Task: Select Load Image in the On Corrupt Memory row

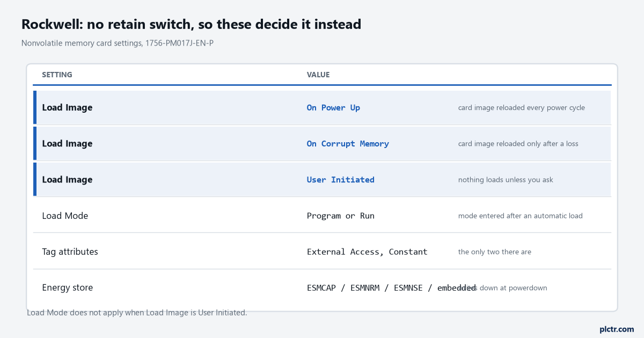Action: pyautogui.click(x=67, y=143)
